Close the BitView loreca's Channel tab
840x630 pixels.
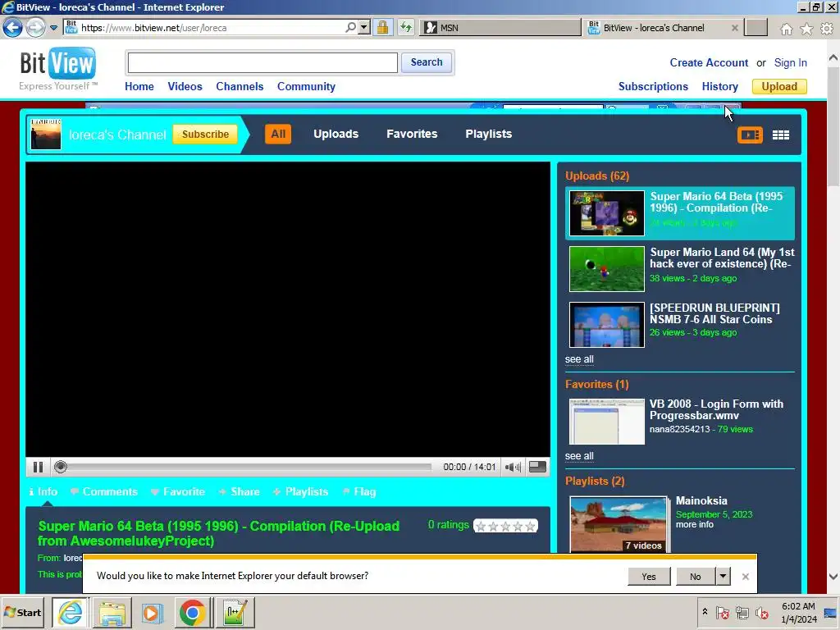[x=734, y=27]
